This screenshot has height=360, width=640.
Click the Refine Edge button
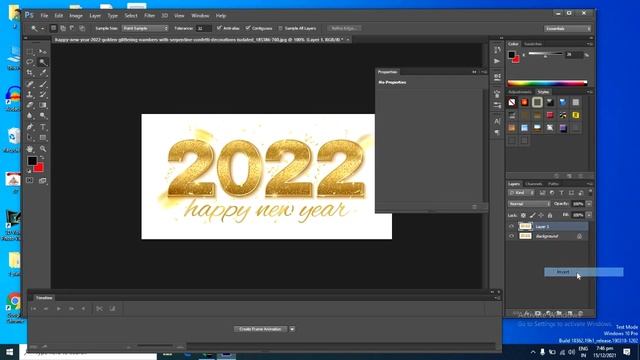click(344, 28)
